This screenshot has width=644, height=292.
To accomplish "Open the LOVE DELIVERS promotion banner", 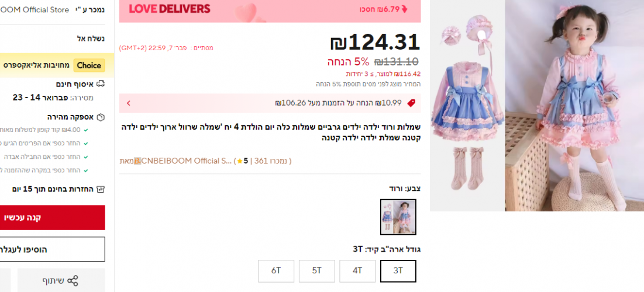I will pyautogui.click(x=270, y=11).
